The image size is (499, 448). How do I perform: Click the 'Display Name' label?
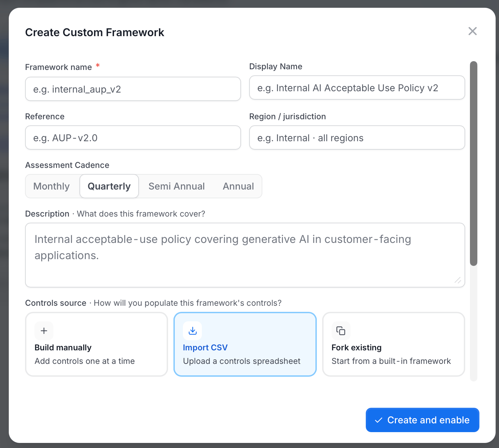click(x=276, y=67)
